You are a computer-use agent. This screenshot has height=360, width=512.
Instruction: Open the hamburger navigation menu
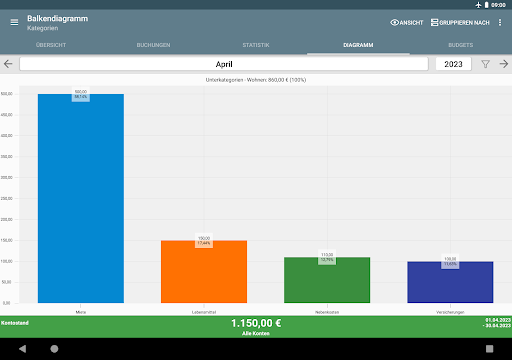point(14,22)
